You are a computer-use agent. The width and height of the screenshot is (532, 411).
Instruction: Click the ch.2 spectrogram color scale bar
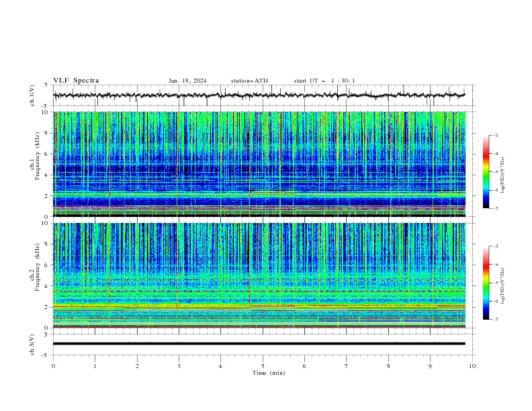coord(486,283)
